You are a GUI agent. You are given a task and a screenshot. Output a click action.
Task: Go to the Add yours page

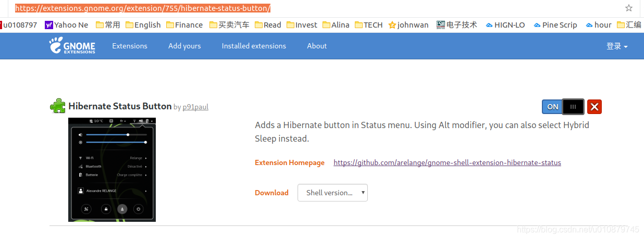tap(184, 46)
